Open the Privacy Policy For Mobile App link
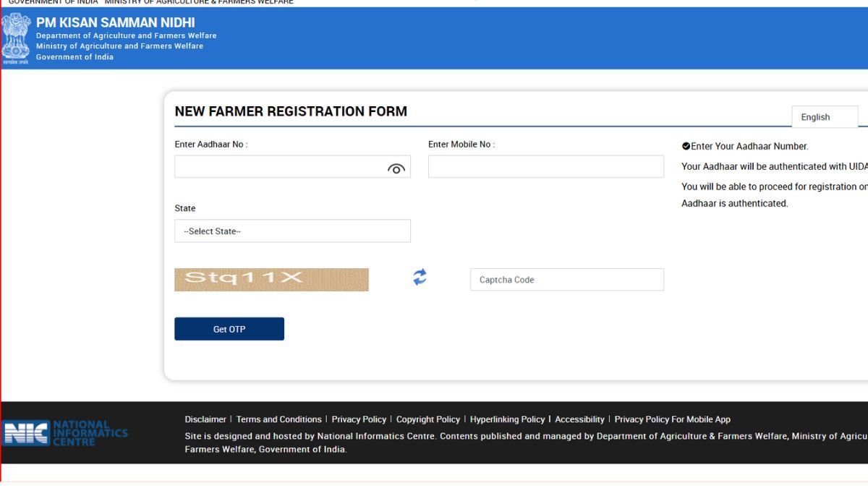 pos(673,419)
